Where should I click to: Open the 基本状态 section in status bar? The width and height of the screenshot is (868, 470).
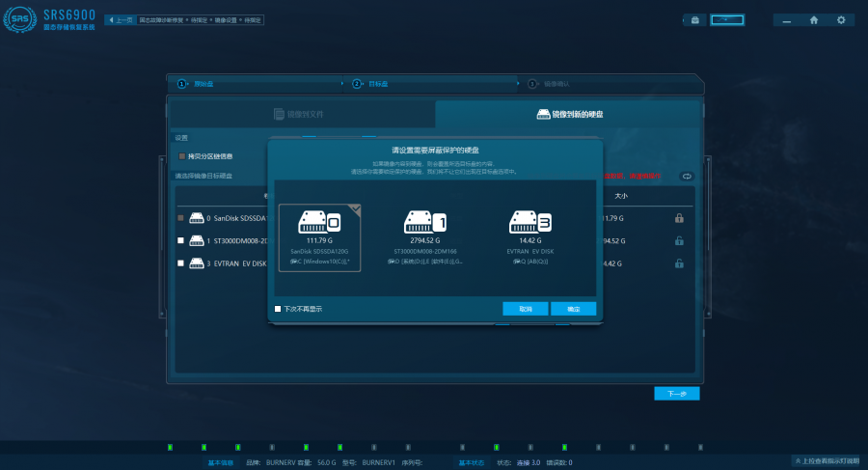pyautogui.click(x=471, y=462)
